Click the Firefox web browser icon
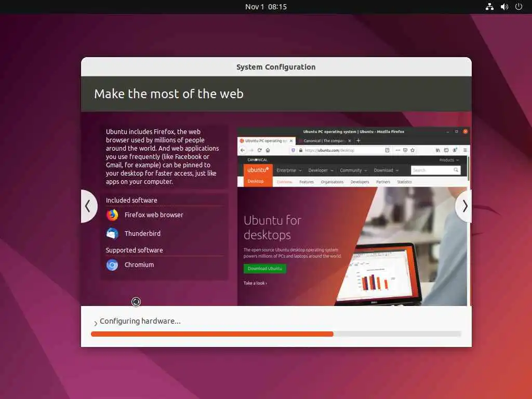The width and height of the screenshot is (532, 399). tap(112, 215)
